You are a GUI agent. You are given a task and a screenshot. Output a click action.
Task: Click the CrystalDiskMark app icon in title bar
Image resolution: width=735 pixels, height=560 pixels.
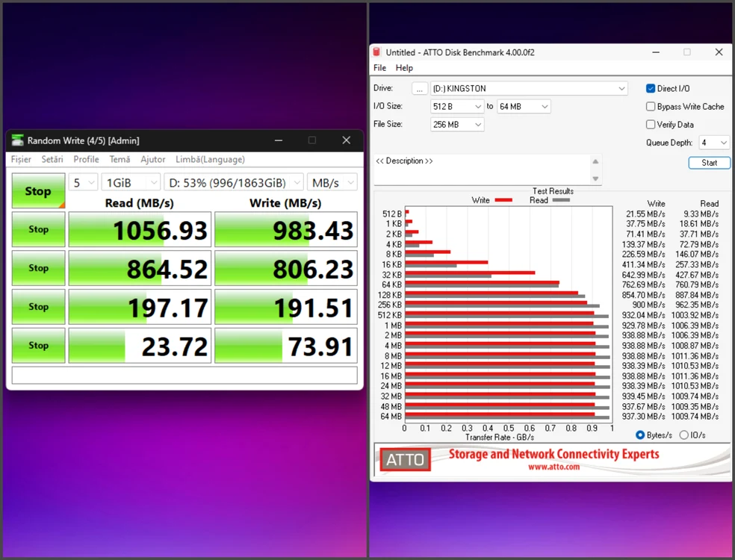[18, 140]
